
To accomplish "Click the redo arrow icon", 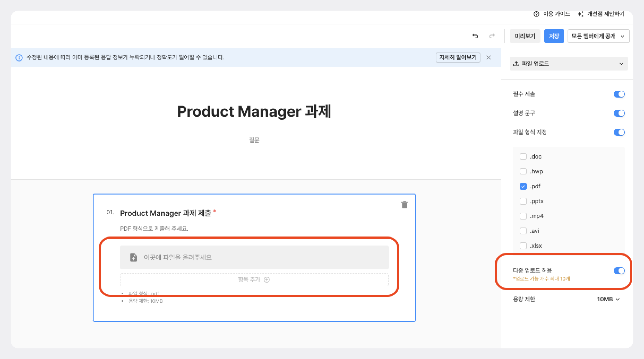I will click(x=492, y=36).
